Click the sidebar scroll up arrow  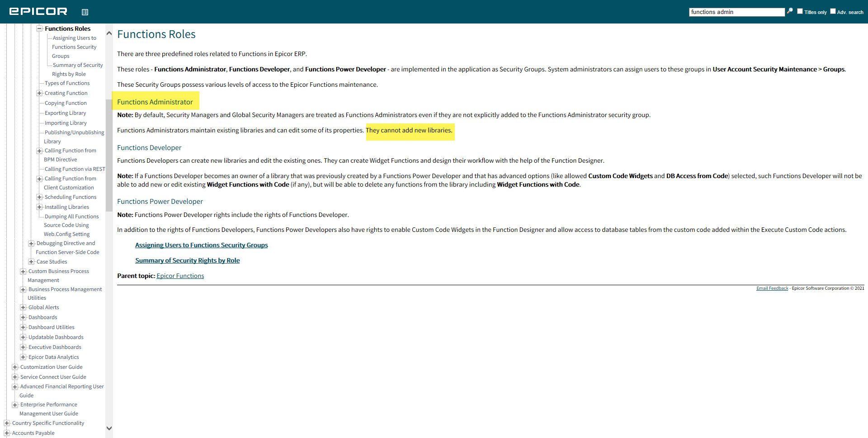(x=109, y=33)
